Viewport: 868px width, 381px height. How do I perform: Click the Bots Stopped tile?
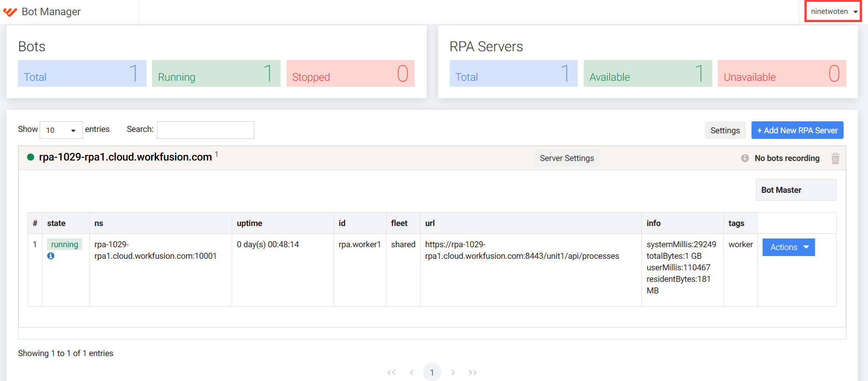351,73
